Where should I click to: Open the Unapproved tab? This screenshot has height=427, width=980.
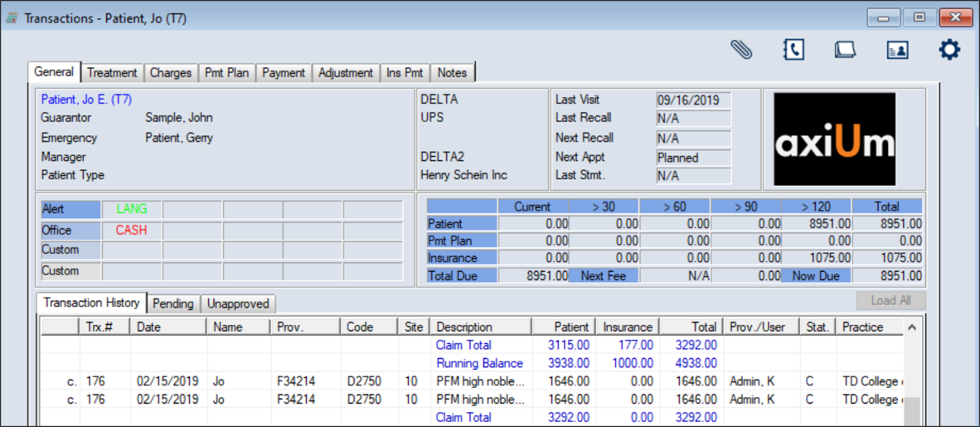coord(238,304)
